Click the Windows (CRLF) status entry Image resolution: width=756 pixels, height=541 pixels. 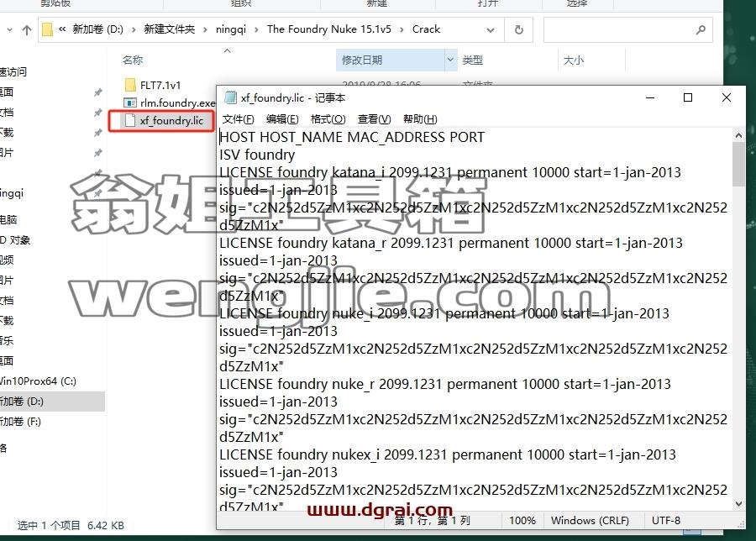pyautogui.click(x=590, y=521)
